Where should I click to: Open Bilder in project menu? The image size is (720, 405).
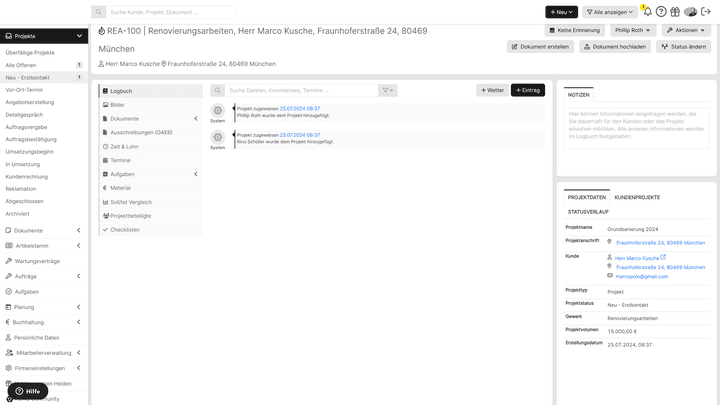[x=151, y=105]
